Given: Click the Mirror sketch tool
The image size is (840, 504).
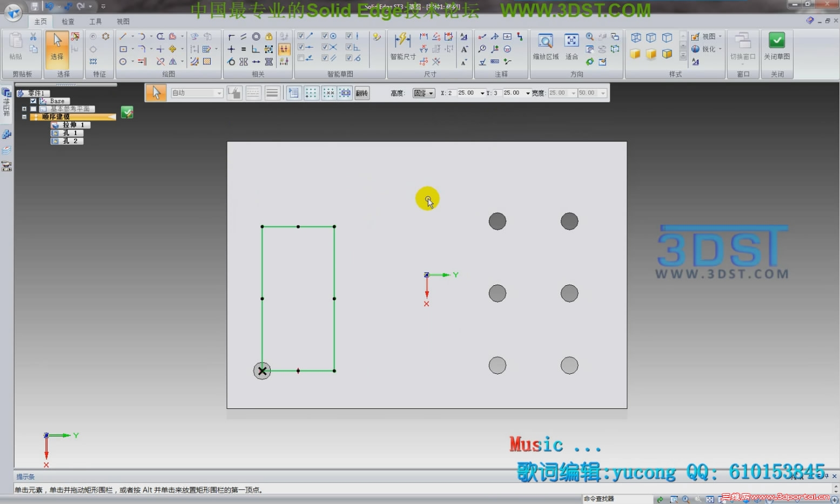Looking at the screenshot, I should pos(173,62).
